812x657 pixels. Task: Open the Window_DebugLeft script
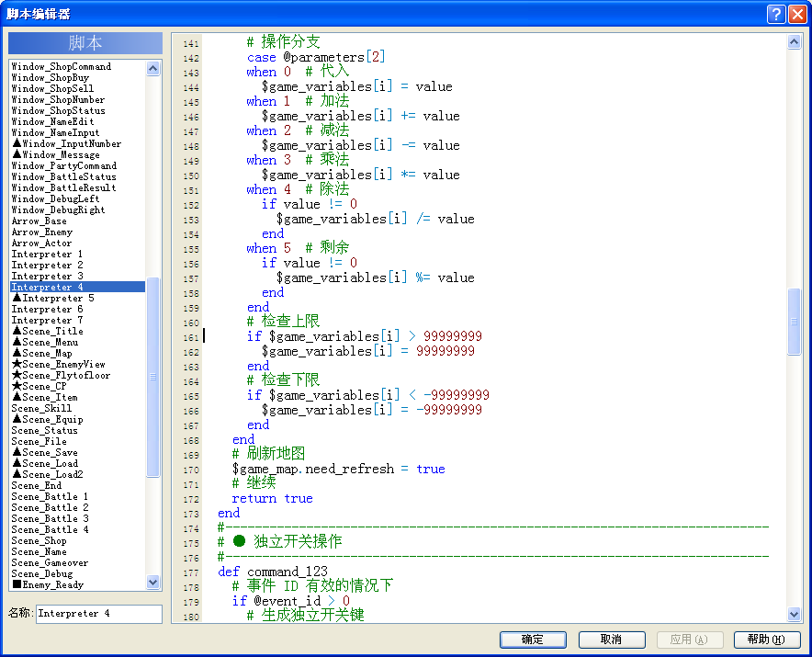coord(78,199)
